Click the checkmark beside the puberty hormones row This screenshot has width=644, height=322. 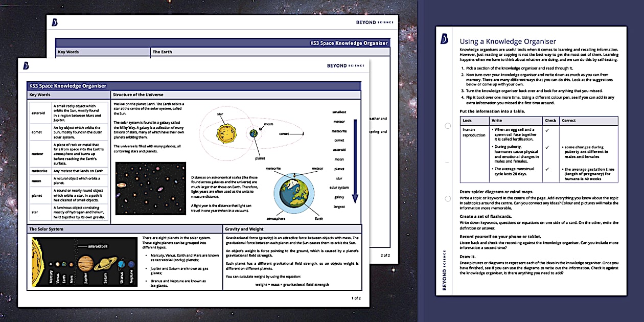pos(547,147)
